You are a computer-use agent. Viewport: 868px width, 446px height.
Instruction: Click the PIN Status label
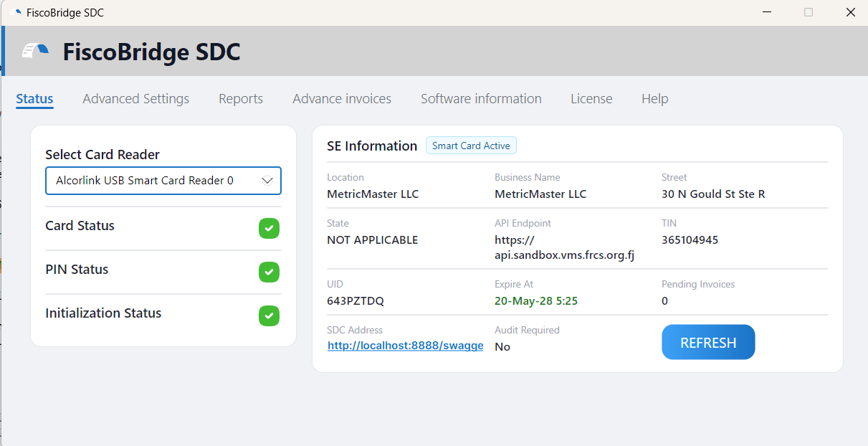click(77, 270)
